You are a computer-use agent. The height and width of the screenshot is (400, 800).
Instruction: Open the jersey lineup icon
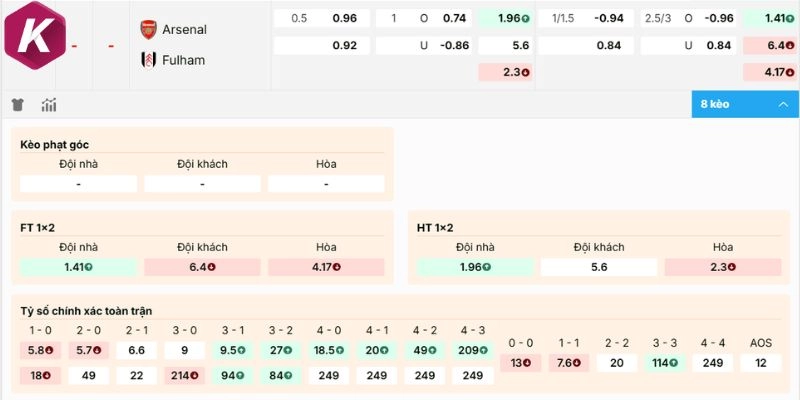[x=18, y=105]
